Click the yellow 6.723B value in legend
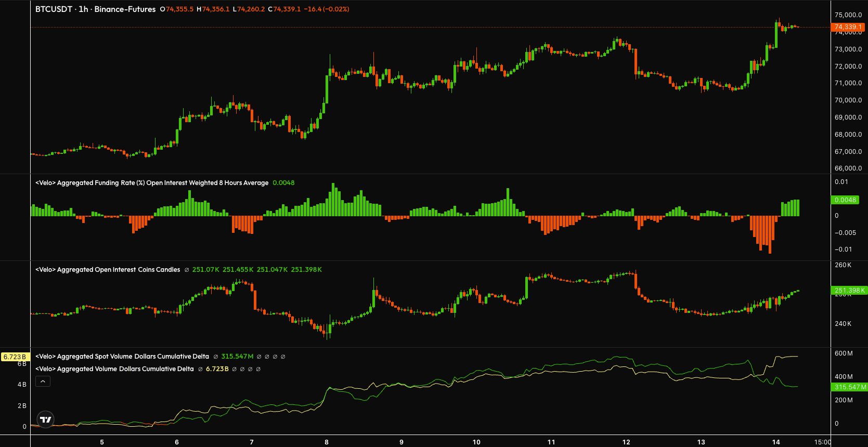 tap(217, 369)
